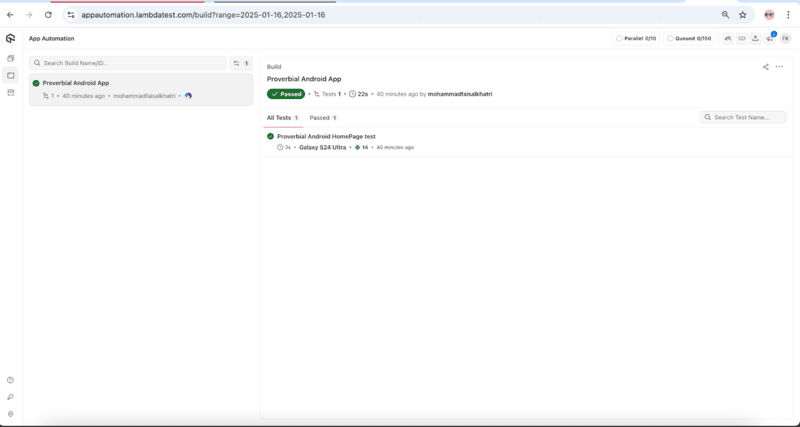
Task: Click the Queued 0/150 indicator
Action: pyautogui.click(x=689, y=38)
